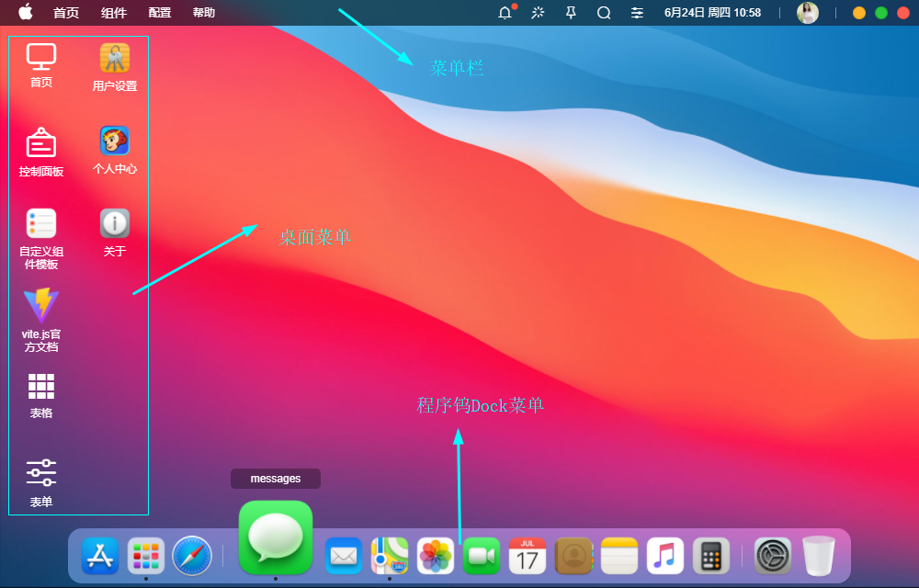Open the 配置 menu
The width and height of the screenshot is (919, 588).
click(x=159, y=13)
